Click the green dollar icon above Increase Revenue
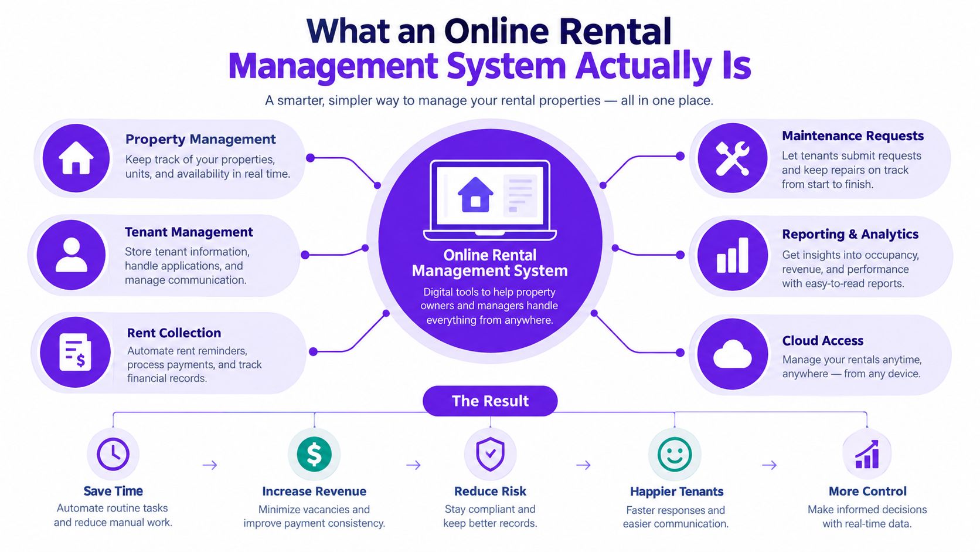 pos(314,454)
